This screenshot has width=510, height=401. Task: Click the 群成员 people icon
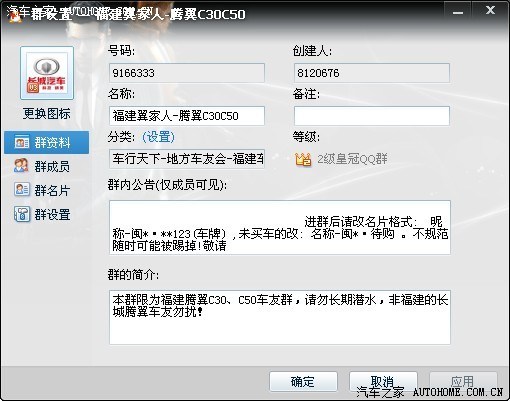21,166
